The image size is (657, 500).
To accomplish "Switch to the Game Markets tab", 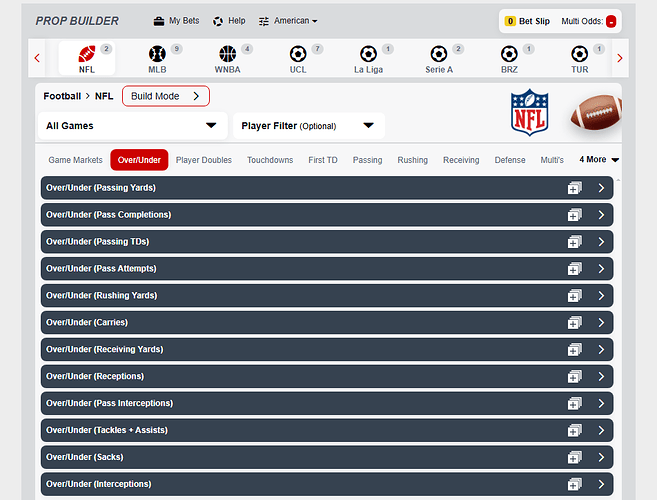I will coord(75,160).
